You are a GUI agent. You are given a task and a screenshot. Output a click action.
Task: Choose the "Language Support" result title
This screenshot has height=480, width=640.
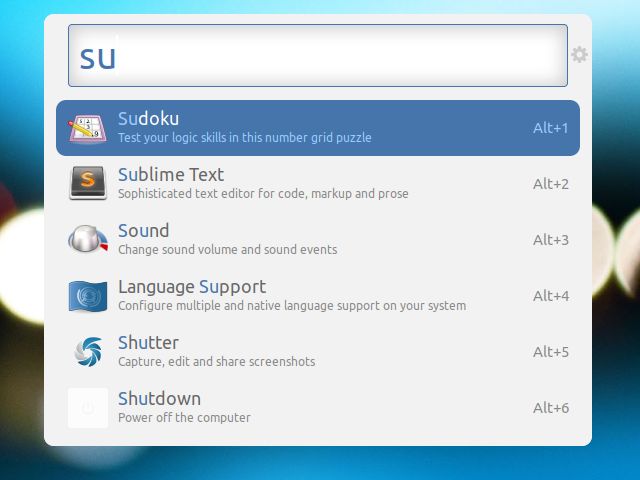[192, 287]
